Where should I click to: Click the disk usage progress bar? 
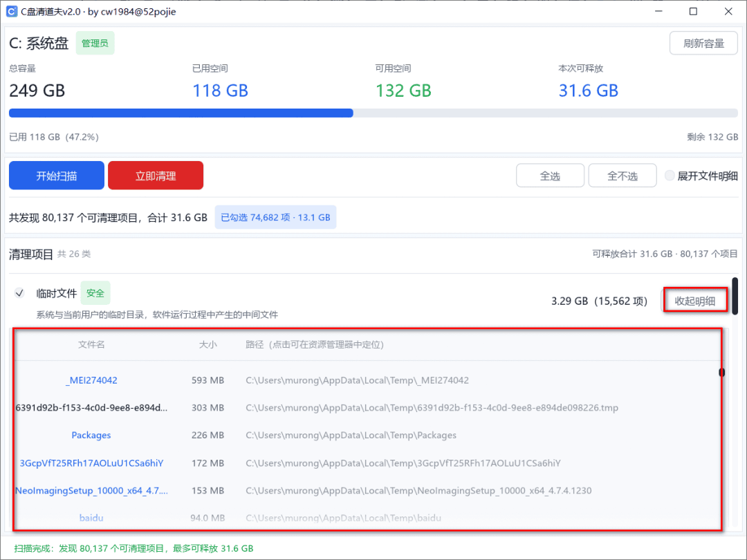point(373,113)
